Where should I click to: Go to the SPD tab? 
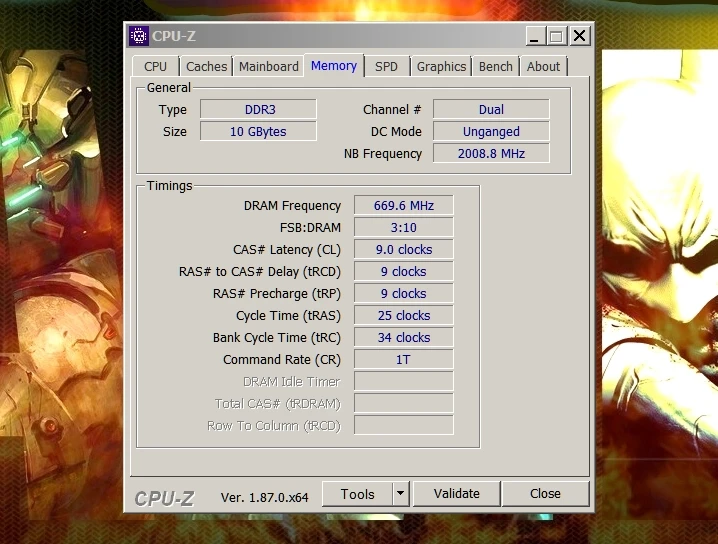point(386,66)
